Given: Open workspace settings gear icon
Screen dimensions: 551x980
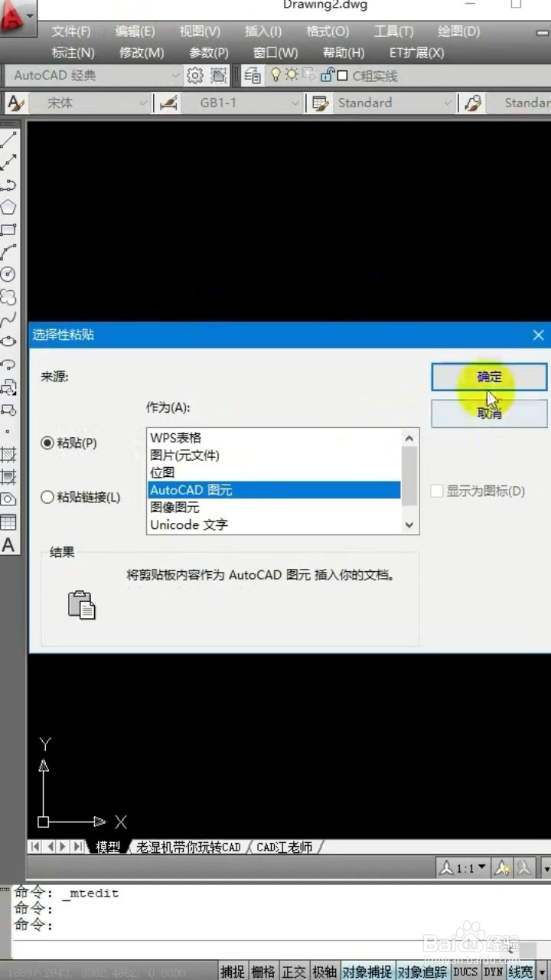Looking at the screenshot, I should [196, 75].
